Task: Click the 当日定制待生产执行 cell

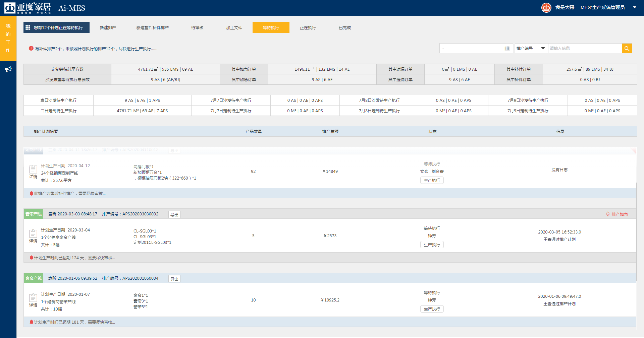Action: pyautogui.click(x=59, y=111)
